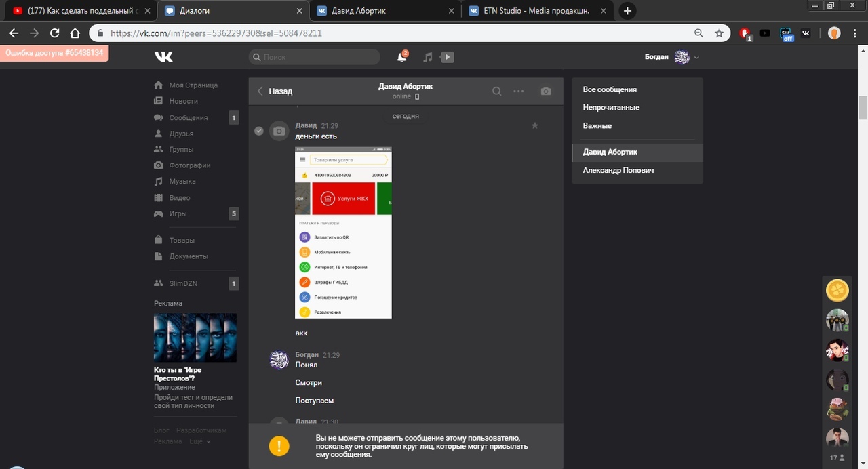Select Непрочитанные messages filter
This screenshot has height=469, width=868.
611,108
